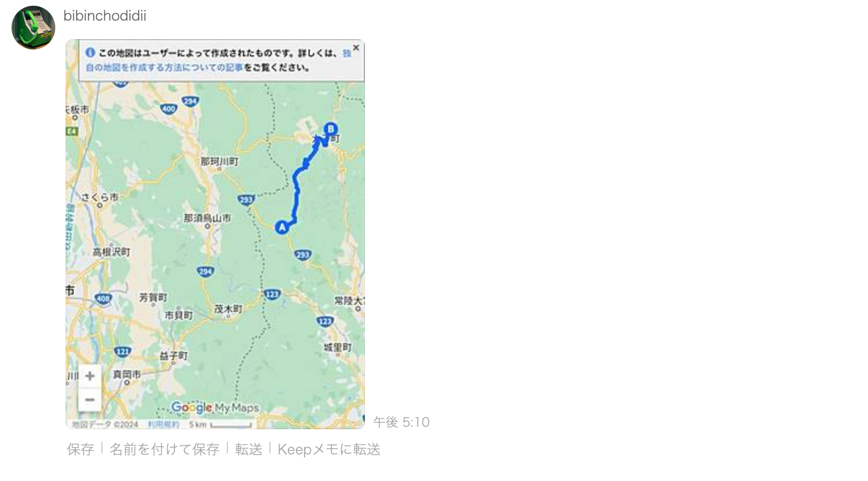Close the map info banner

tap(356, 48)
